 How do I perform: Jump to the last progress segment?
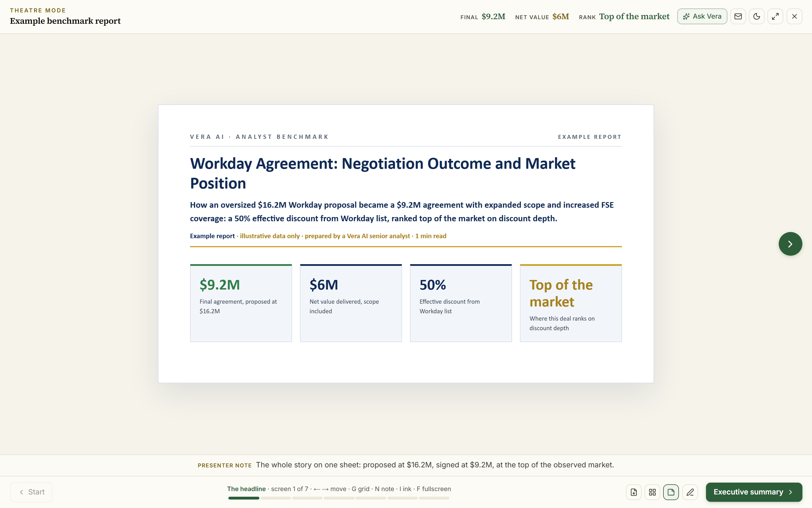434,498
